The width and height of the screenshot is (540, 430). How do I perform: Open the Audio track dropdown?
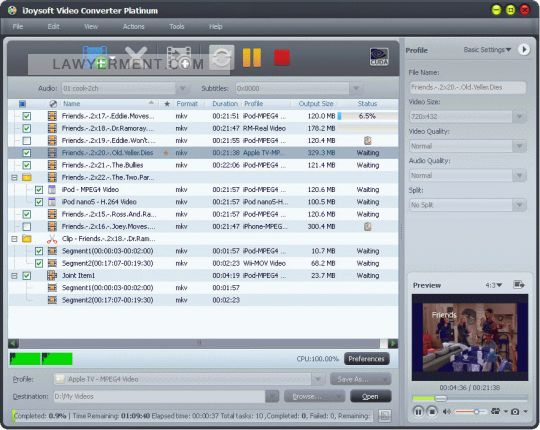pos(183,88)
